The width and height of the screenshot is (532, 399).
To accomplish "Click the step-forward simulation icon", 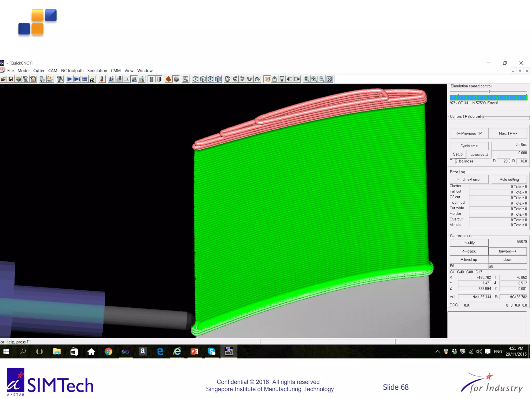I will [x=77, y=79].
